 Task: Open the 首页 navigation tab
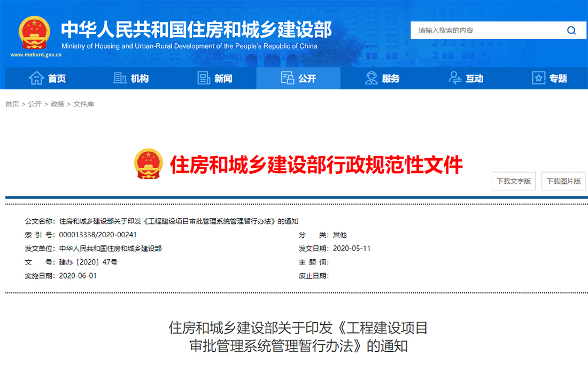point(47,79)
